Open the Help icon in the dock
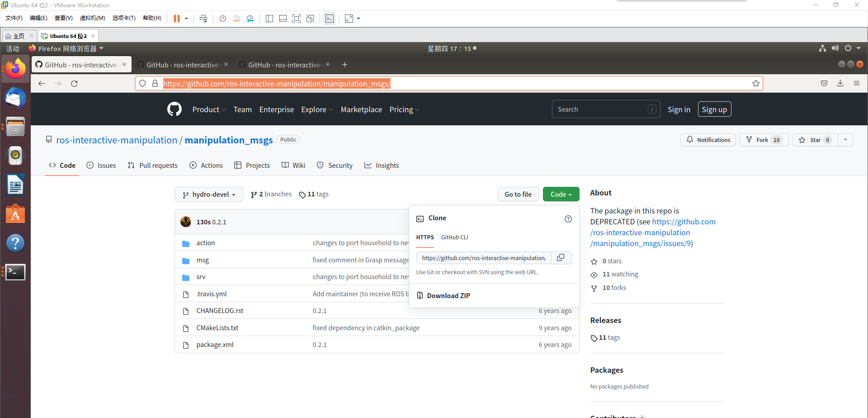868x418 pixels. [15, 243]
